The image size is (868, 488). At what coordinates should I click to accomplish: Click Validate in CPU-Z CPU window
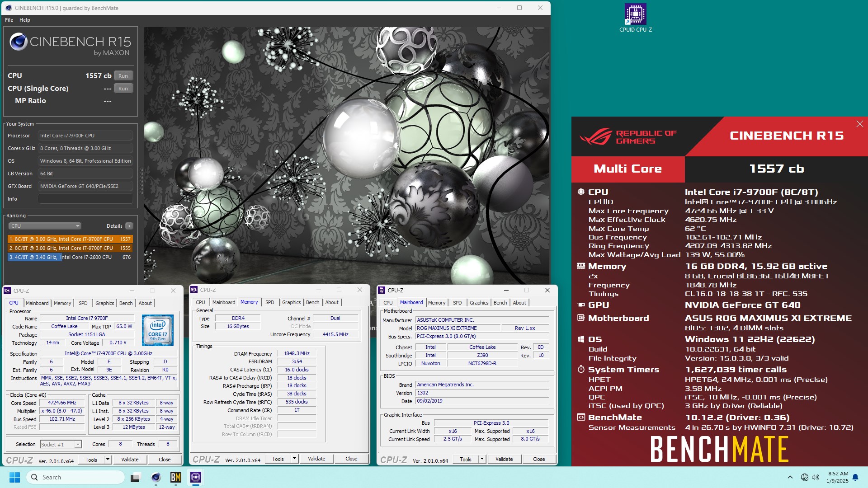tap(130, 460)
